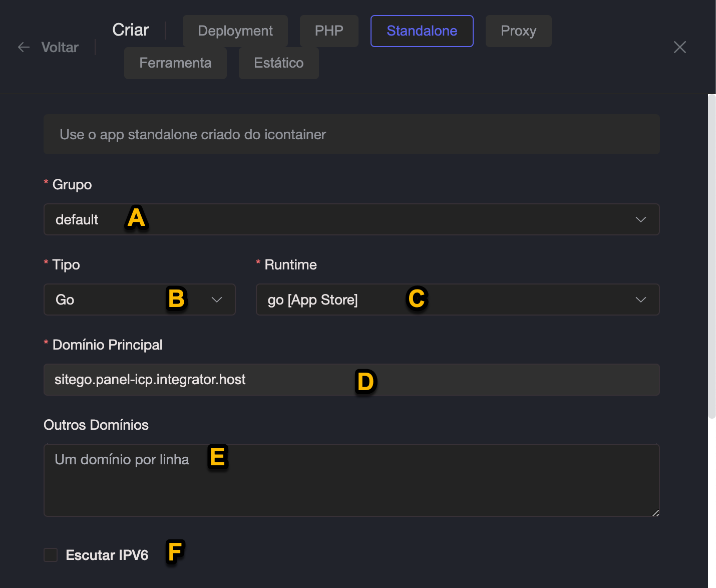Choose the Ferramenta tab
Viewport: 716px width, 588px height.
click(x=175, y=63)
